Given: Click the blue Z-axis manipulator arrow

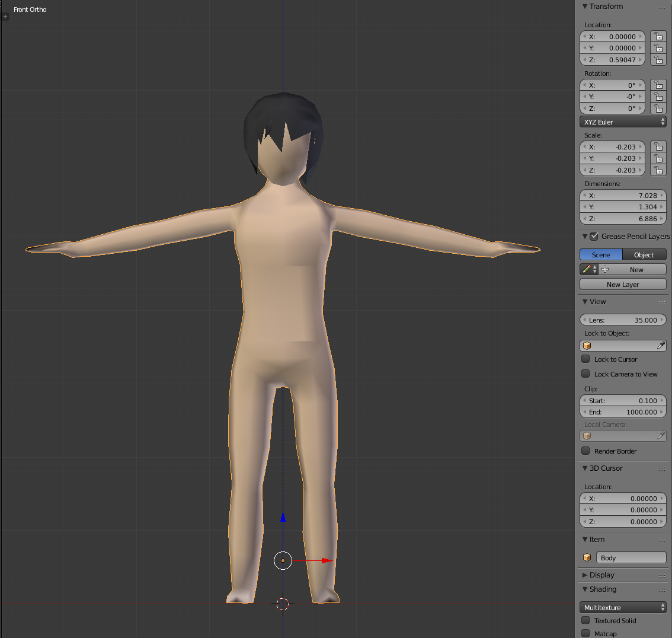Looking at the screenshot, I should point(283,517).
